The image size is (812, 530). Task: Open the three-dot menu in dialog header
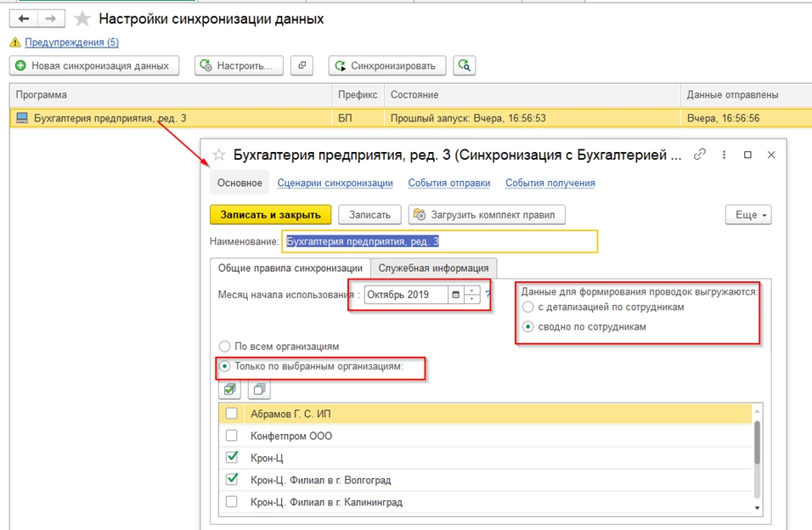(x=724, y=155)
